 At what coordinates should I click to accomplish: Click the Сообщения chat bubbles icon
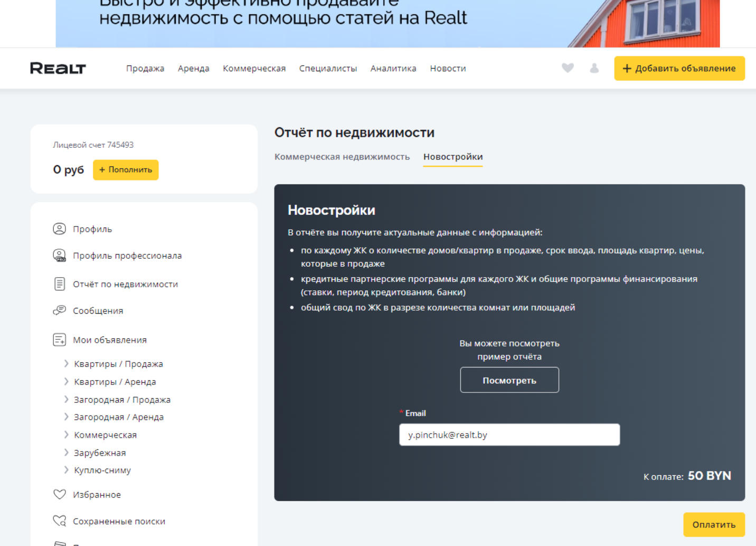(60, 310)
